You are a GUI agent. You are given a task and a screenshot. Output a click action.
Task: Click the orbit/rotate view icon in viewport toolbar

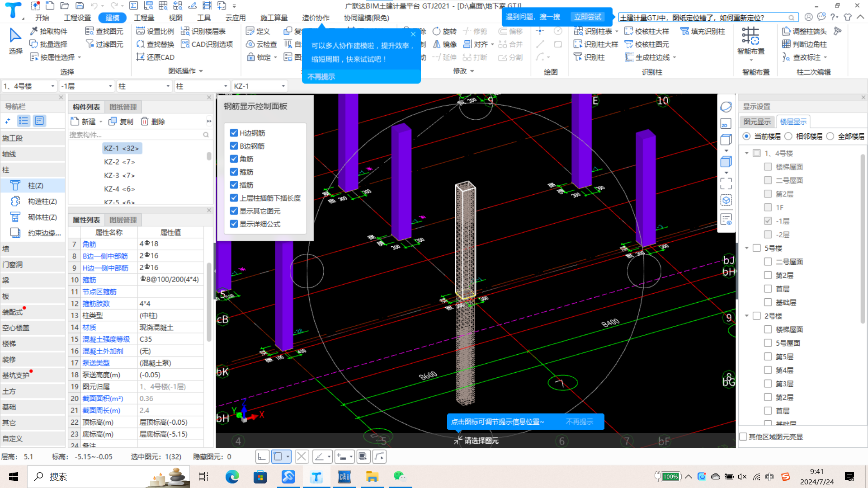pos(726,107)
